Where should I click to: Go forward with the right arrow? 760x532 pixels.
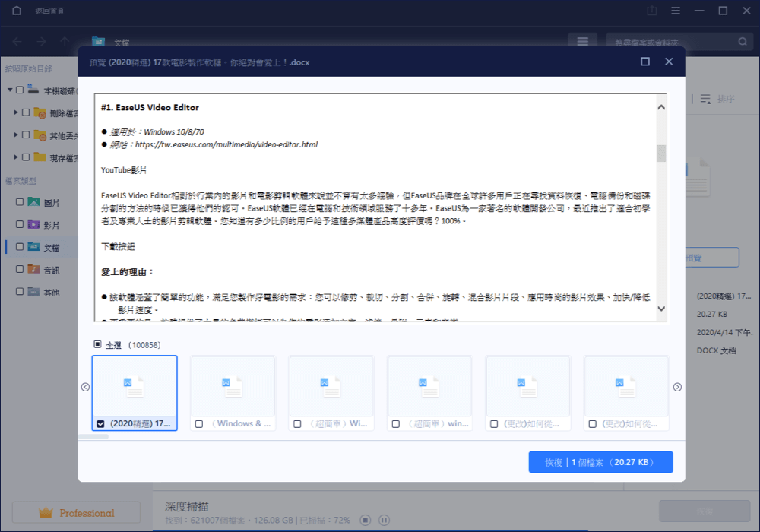[41, 42]
